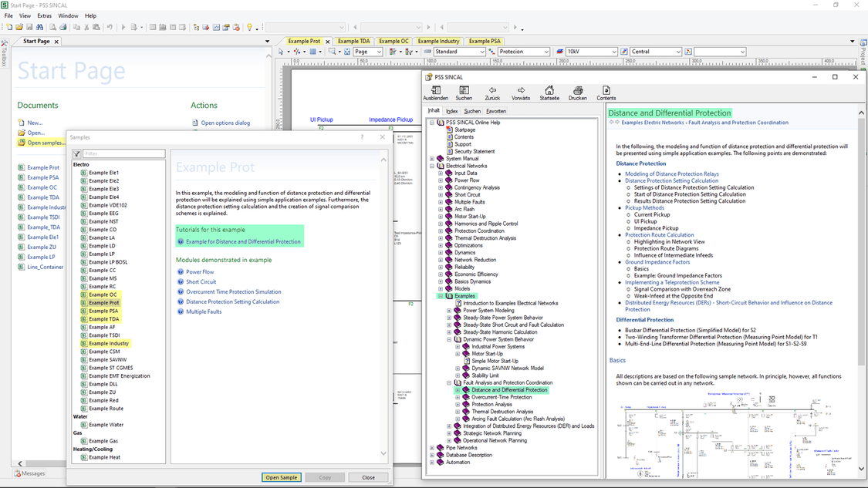This screenshot has height=488, width=868.
Task: Click the main toolbar icon left of the lightbulb
Action: (236, 27)
